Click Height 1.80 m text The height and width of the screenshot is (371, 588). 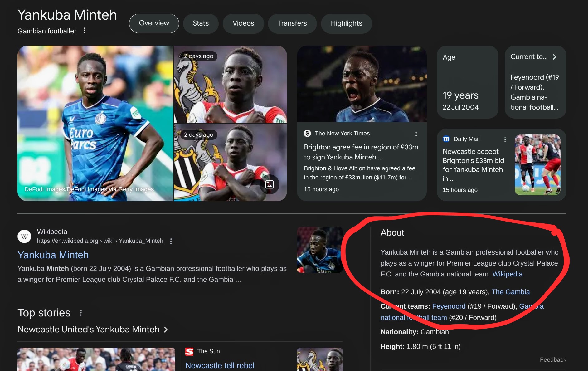(420, 346)
